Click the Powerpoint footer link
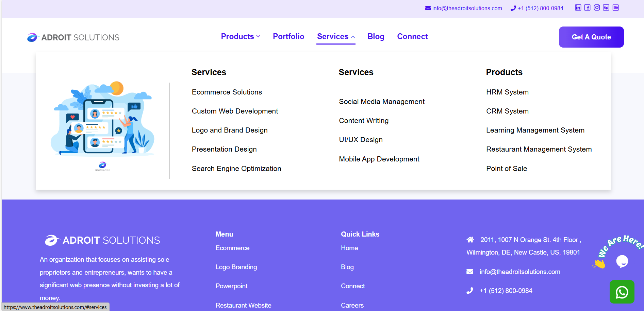Image resolution: width=644 pixels, height=311 pixels. click(x=231, y=286)
